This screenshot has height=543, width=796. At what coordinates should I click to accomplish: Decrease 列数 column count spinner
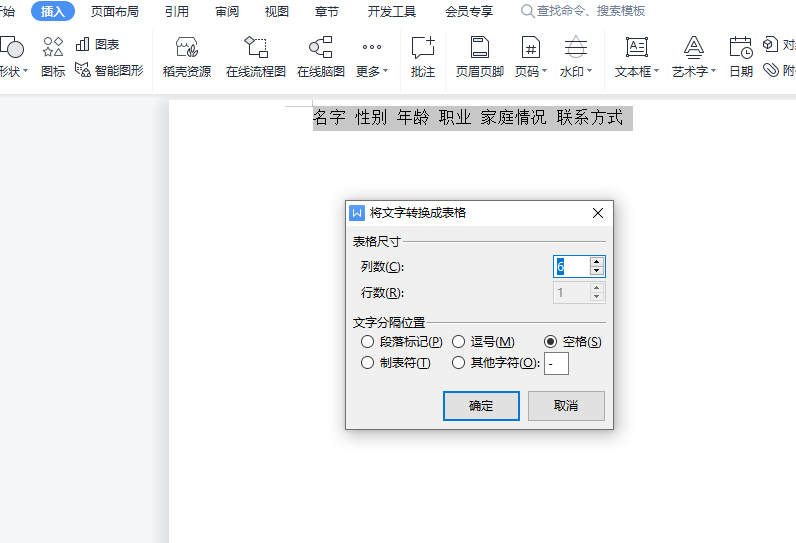coord(596,271)
